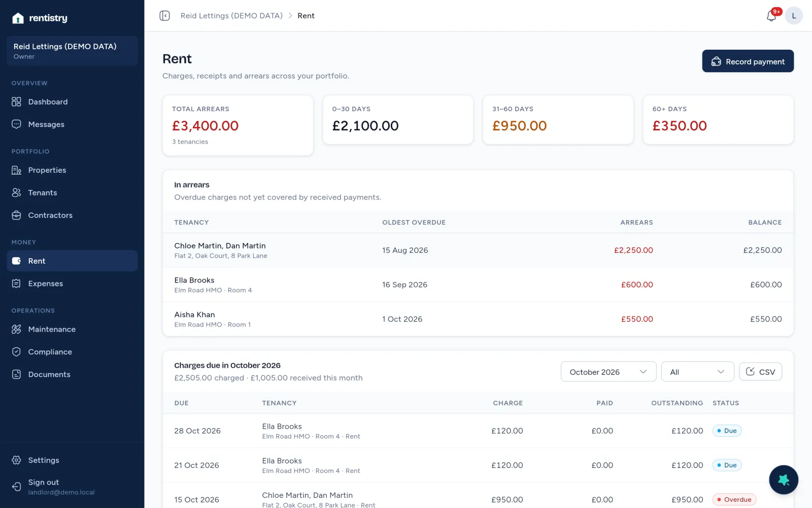Screen dimensions: 812x508
Task: Click the £2,250.00 arrears amount in red
Action: [x=633, y=250]
